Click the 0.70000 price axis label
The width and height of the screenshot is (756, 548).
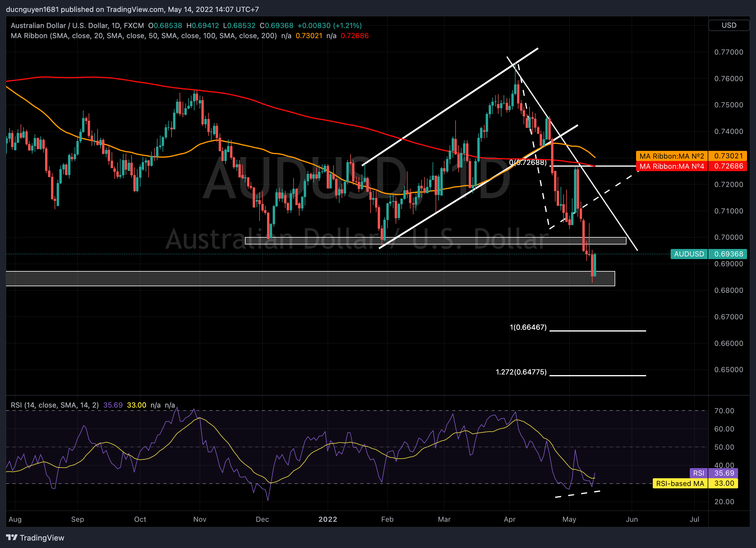pyautogui.click(x=729, y=237)
